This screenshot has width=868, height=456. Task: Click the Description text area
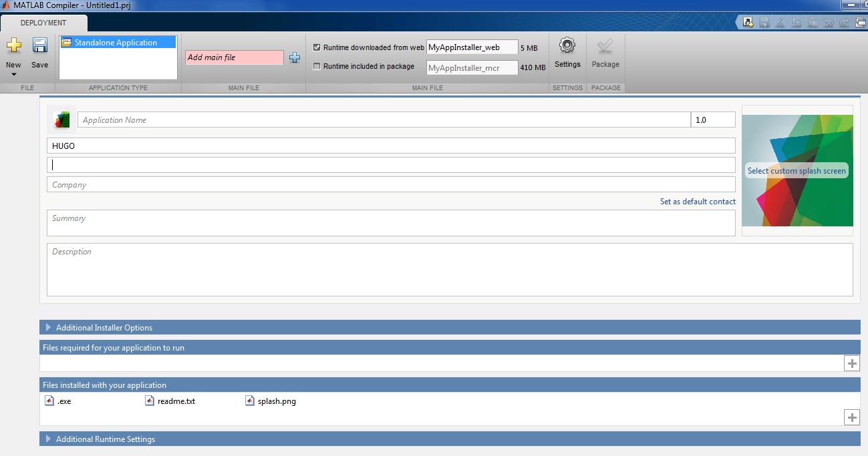point(450,270)
